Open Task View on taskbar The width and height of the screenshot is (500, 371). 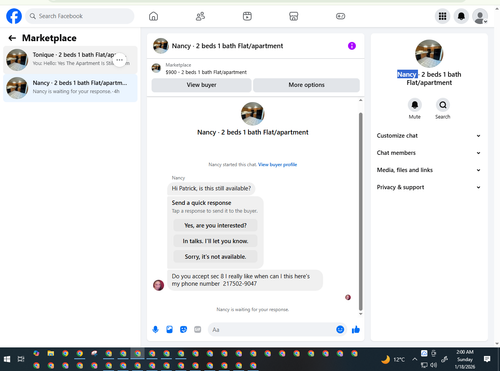[x=21, y=359]
